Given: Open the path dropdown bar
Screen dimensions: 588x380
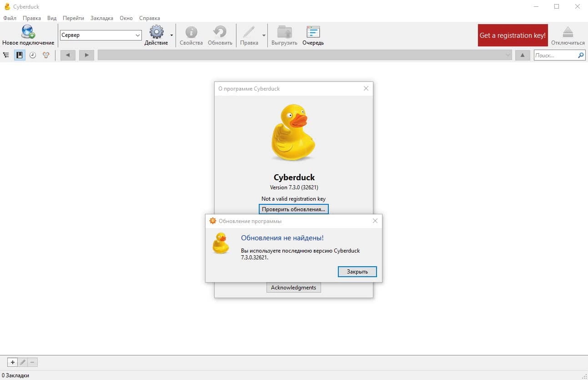Looking at the screenshot, I should 305,55.
